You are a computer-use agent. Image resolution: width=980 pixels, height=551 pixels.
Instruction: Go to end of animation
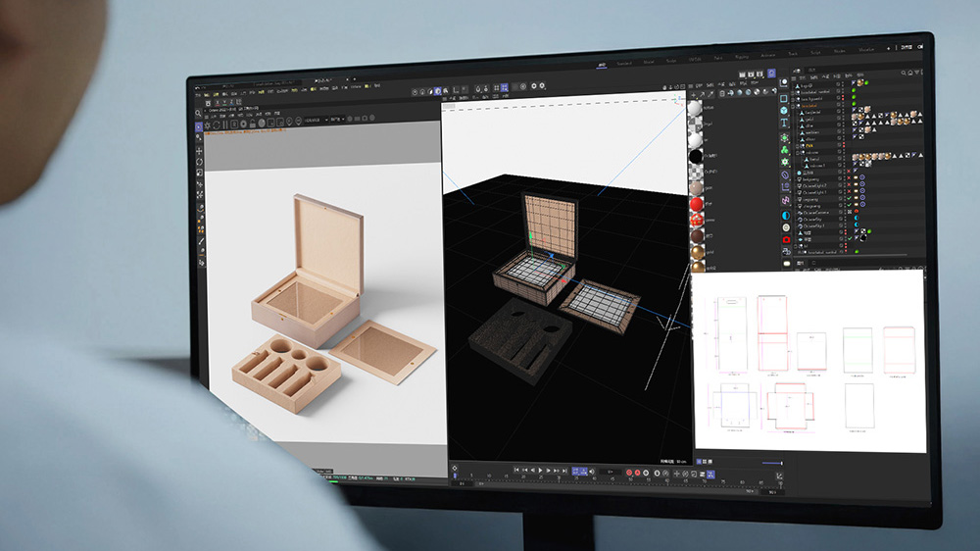coord(565,471)
